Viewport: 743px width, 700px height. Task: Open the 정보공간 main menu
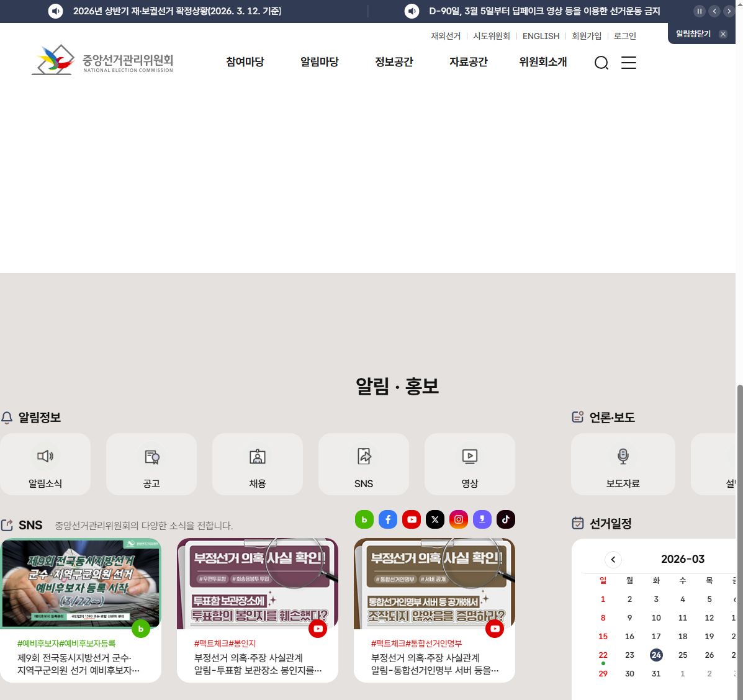pyautogui.click(x=394, y=61)
